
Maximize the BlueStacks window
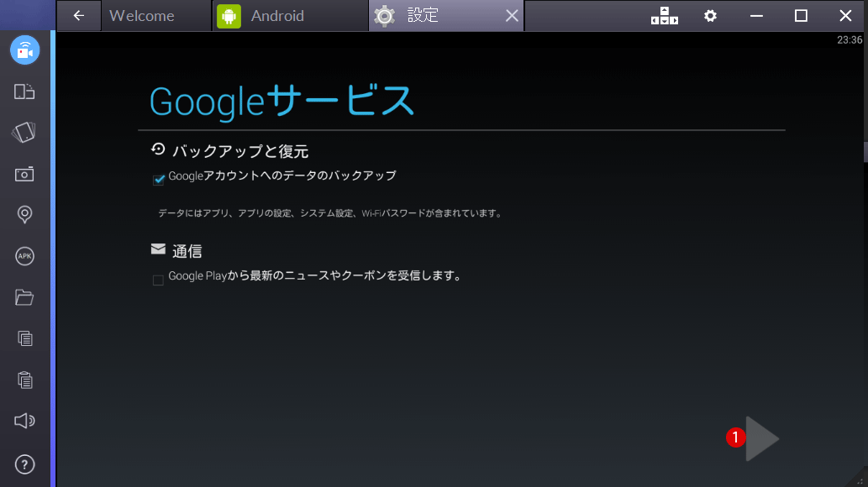click(x=801, y=15)
